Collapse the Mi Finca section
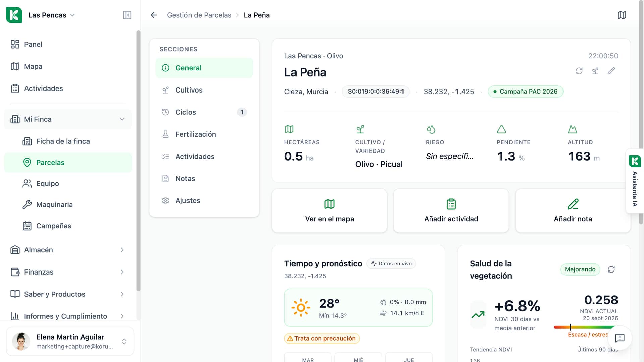Image resolution: width=644 pixels, height=362 pixels. (68, 119)
